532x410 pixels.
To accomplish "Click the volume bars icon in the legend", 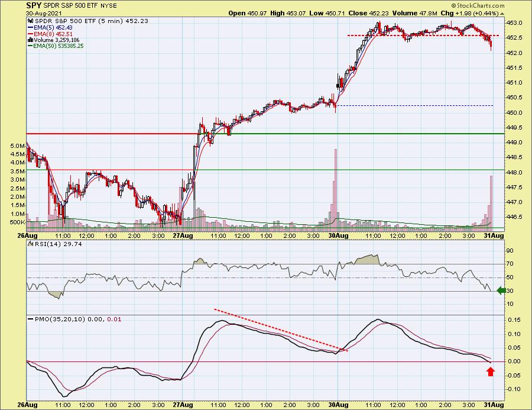I will tap(31, 40).
